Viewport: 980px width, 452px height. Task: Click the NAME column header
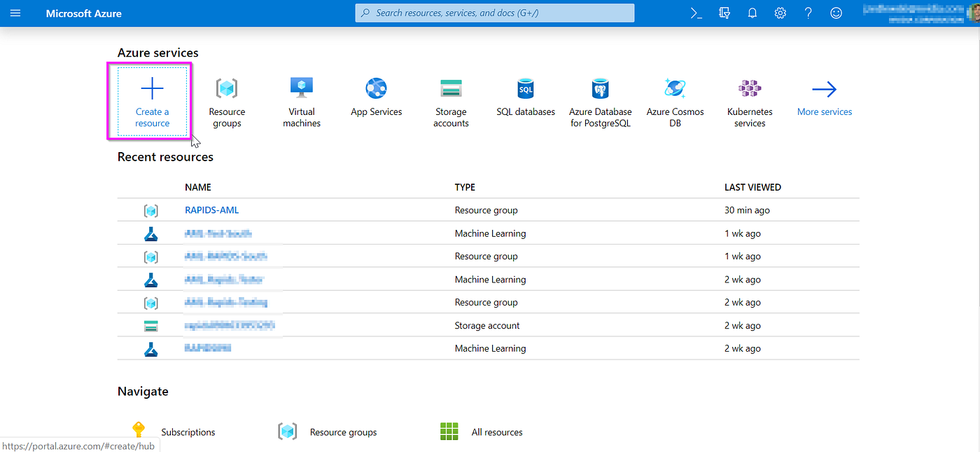click(x=198, y=187)
